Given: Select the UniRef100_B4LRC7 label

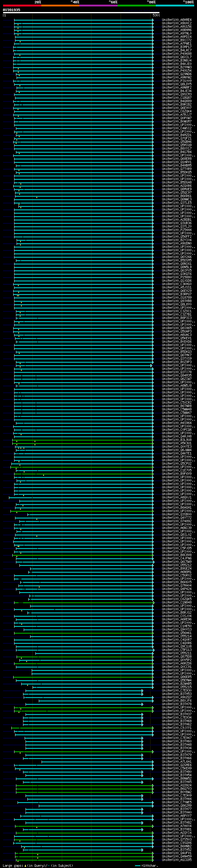Looking at the screenshot, I should [x=177, y=50].
